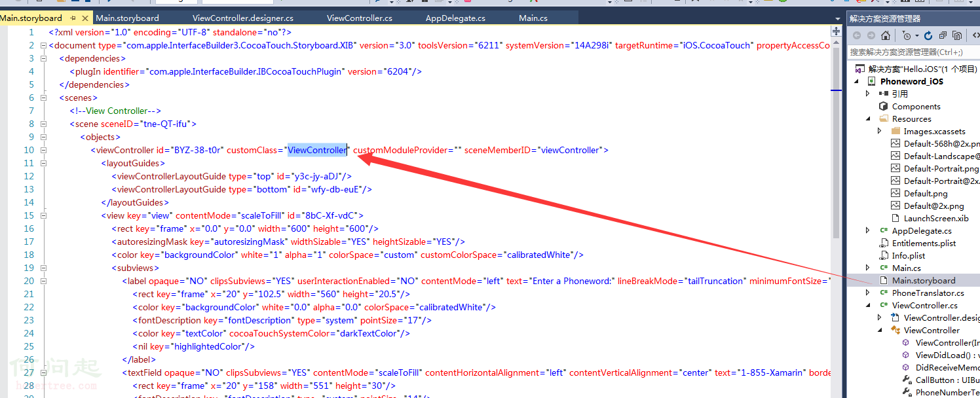Open the editor tab overflow dropdown
This screenshot has width=980, height=398.
point(837,18)
